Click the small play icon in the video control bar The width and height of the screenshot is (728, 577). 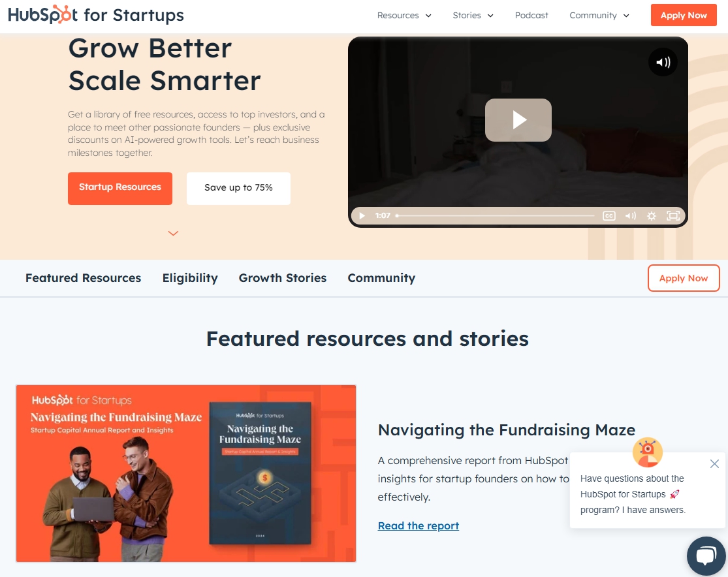coord(362,216)
